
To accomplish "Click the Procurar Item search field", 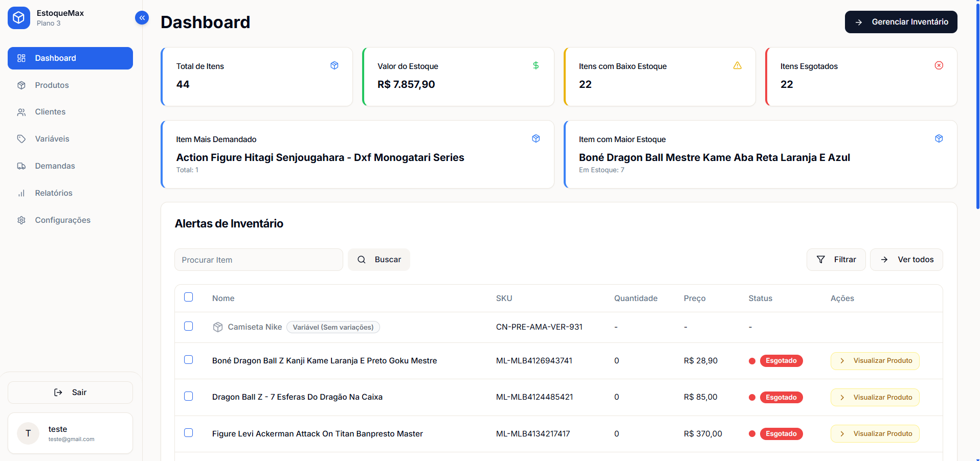I will 258,260.
